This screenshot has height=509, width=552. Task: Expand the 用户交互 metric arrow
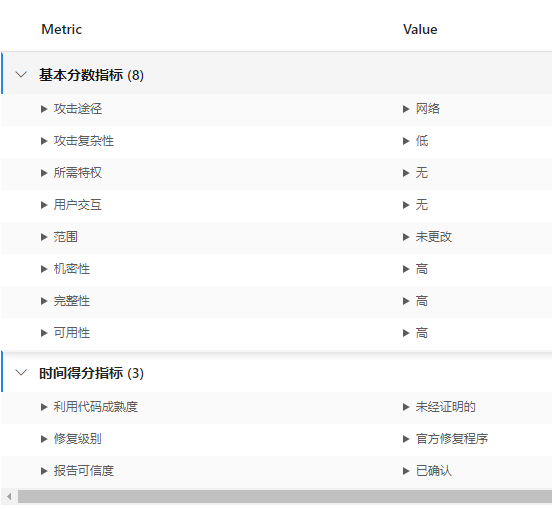[x=44, y=205]
